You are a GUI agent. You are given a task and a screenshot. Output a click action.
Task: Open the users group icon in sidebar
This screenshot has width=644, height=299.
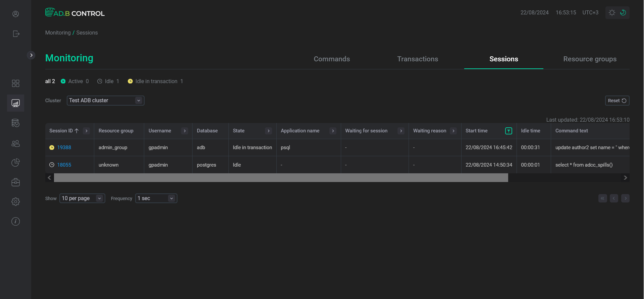(15, 143)
